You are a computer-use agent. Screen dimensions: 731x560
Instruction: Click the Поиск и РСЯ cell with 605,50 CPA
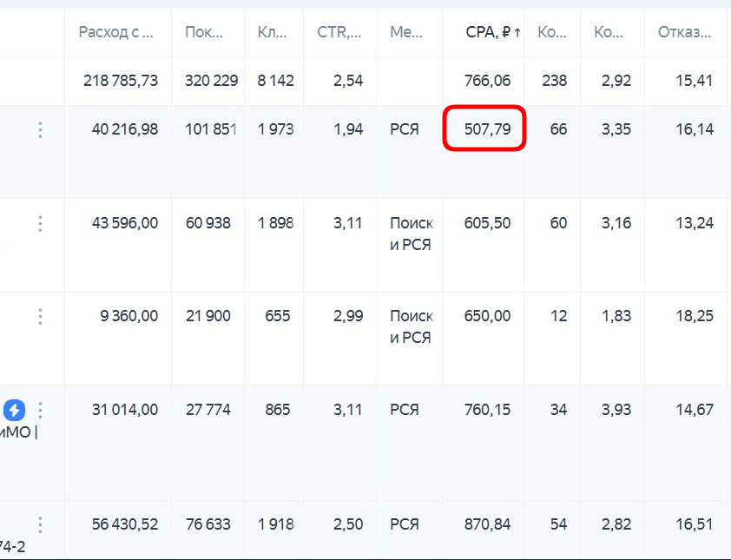pyautogui.click(x=412, y=234)
